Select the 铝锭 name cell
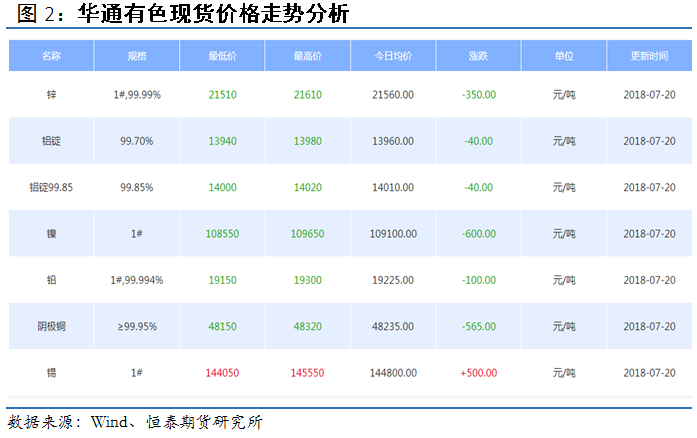The width and height of the screenshot is (697, 438). (x=51, y=141)
